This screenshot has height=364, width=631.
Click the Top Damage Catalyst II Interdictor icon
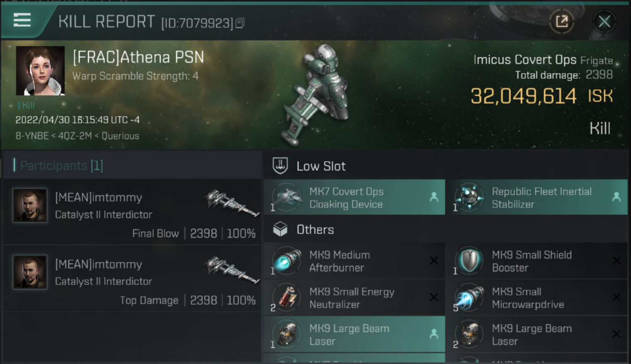(231, 269)
